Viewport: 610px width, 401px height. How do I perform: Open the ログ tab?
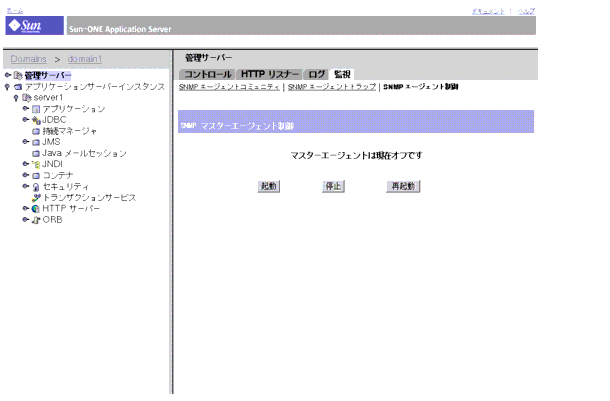[x=316, y=74]
